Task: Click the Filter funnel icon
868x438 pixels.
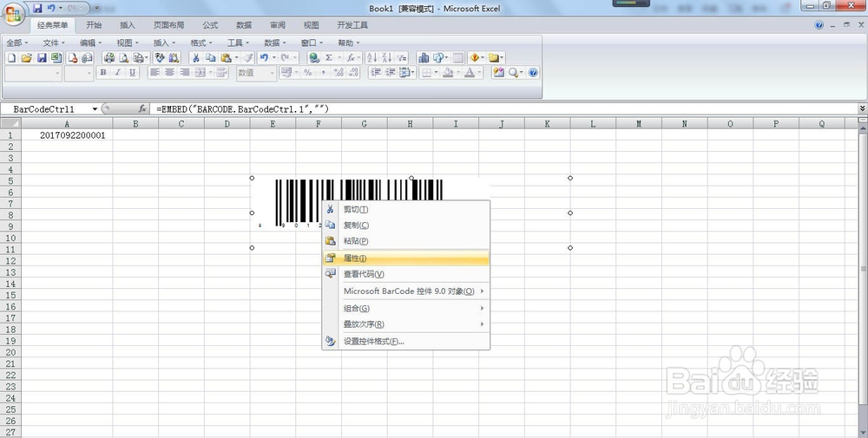Action: pyautogui.click(x=402, y=57)
